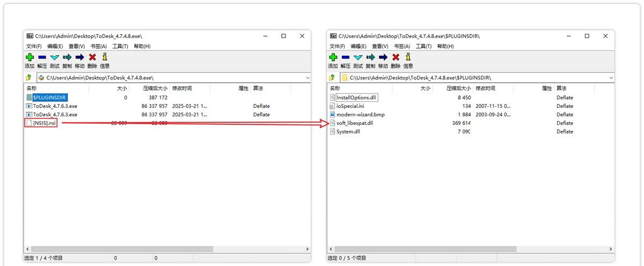Open 编辑(E) menu in ToDesk_4.7.8.exe root window

click(55, 46)
